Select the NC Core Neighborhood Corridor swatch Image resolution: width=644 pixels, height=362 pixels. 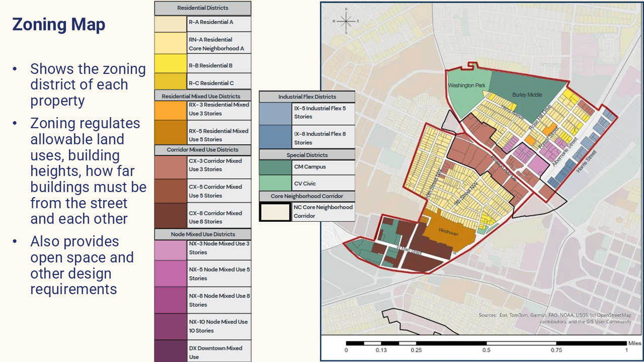[275, 212]
